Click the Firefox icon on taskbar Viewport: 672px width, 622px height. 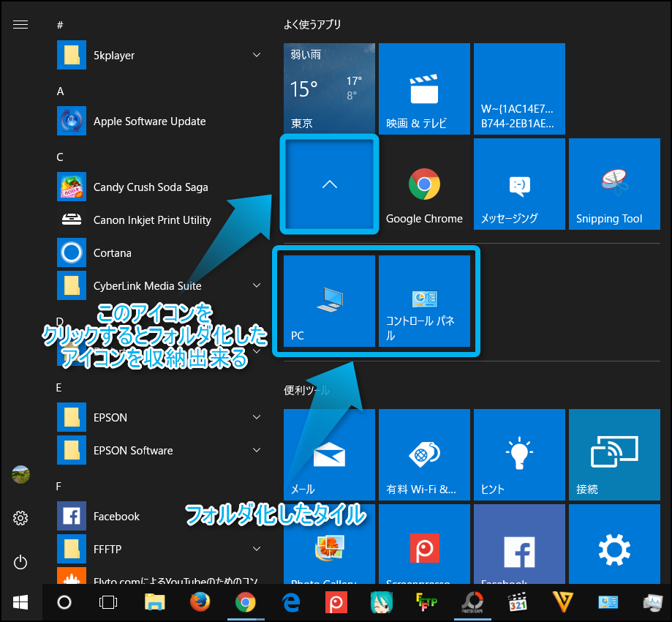200,602
